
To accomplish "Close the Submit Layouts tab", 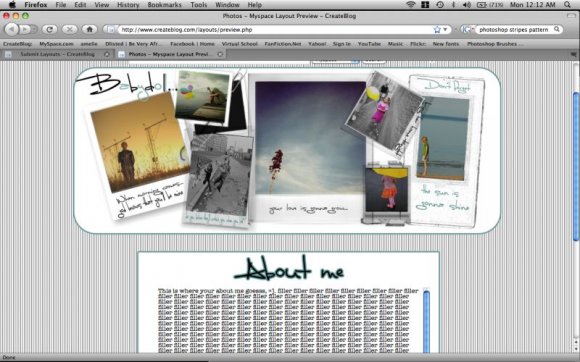I will click(x=107, y=54).
